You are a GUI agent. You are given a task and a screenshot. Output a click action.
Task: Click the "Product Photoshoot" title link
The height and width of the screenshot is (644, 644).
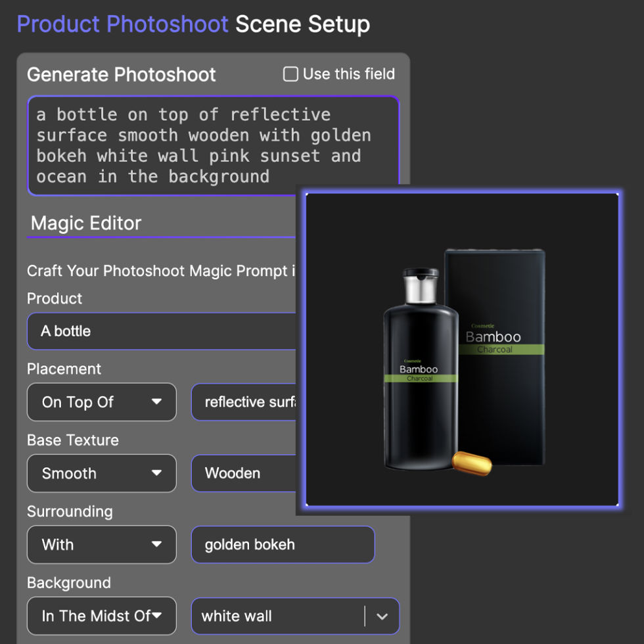(x=122, y=24)
